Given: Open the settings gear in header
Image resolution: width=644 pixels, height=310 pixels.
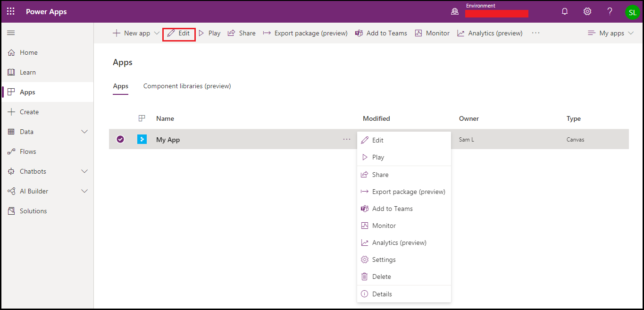Looking at the screenshot, I should click(587, 12).
